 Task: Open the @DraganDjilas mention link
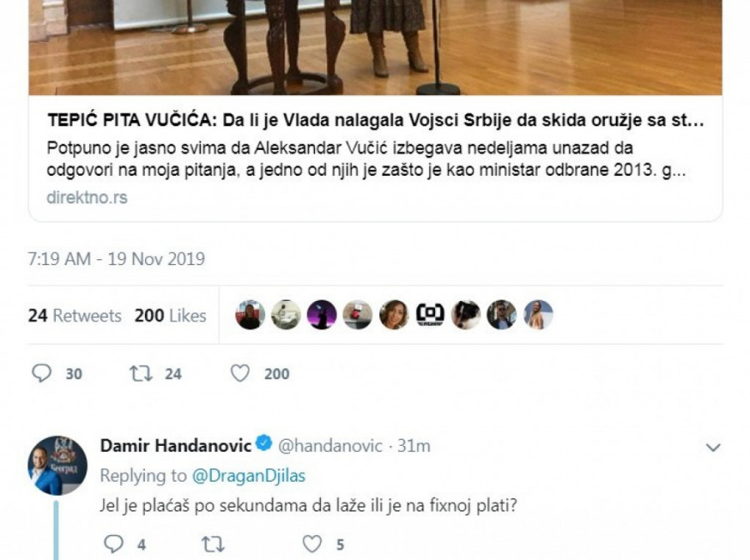point(248,476)
